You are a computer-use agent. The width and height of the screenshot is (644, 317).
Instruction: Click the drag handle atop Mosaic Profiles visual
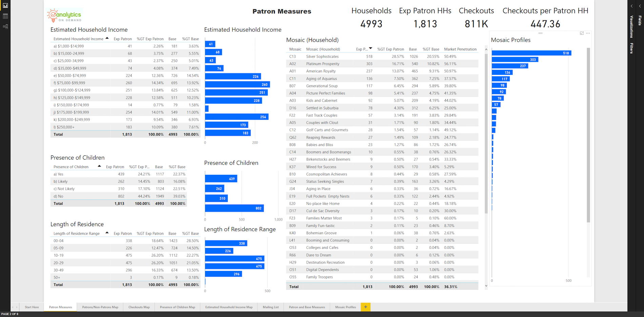pyautogui.click(x=540, y=33)
